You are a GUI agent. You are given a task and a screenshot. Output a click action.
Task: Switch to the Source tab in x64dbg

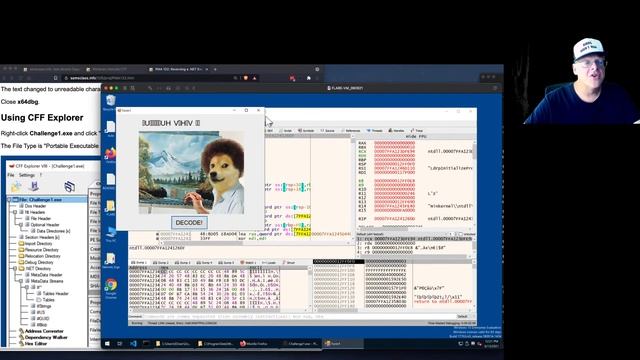point(328,131)
